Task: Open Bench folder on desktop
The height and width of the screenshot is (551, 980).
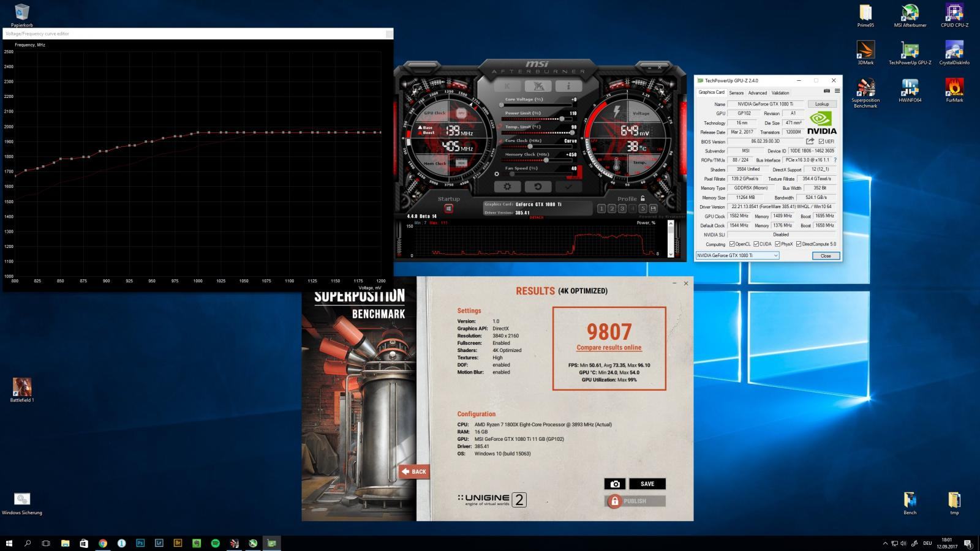Action: tap(910, 503)
